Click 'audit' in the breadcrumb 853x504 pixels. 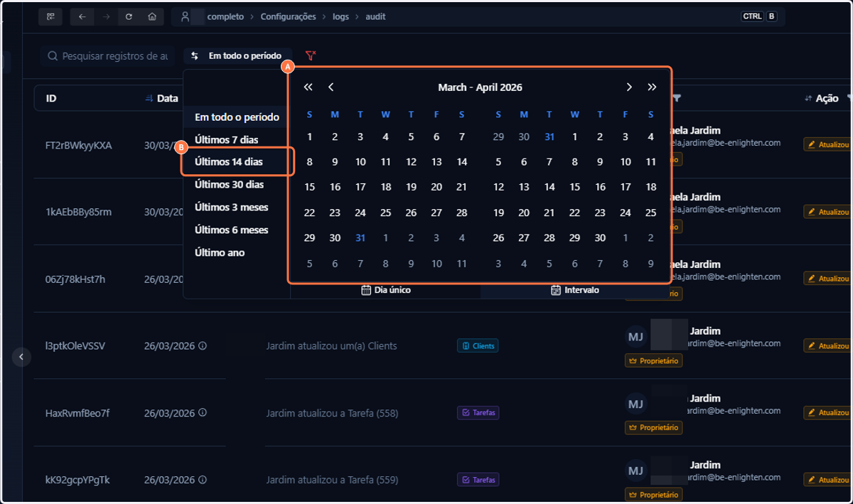coord(375,16)
